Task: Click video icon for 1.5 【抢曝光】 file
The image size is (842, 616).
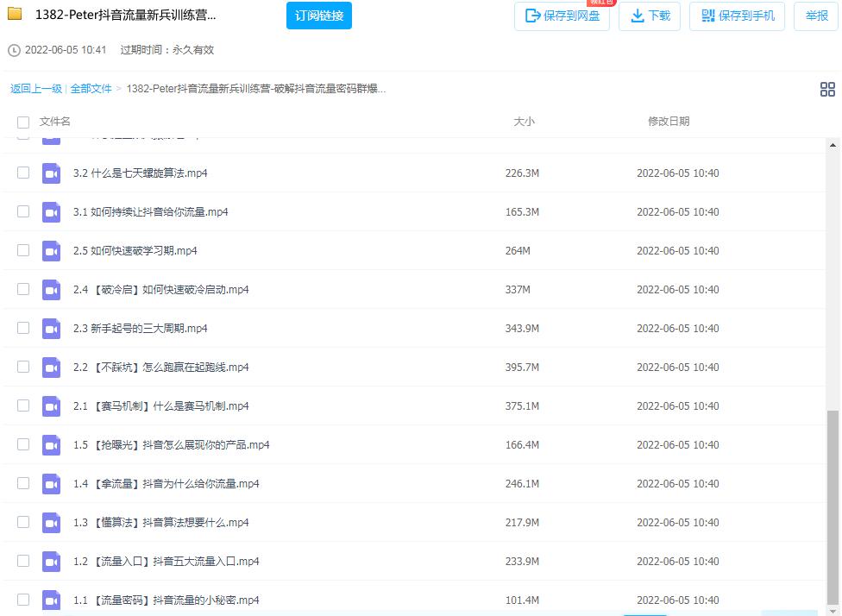Action: point(52,445)
